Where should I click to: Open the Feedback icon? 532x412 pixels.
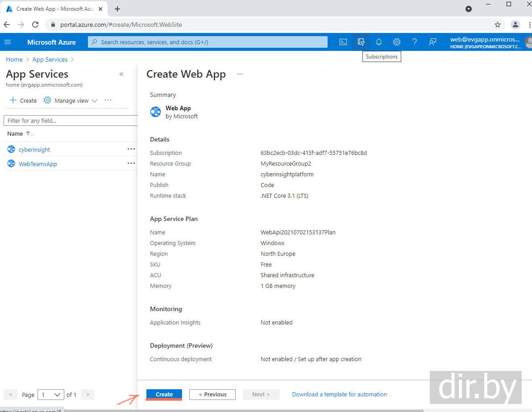(432, 42)
